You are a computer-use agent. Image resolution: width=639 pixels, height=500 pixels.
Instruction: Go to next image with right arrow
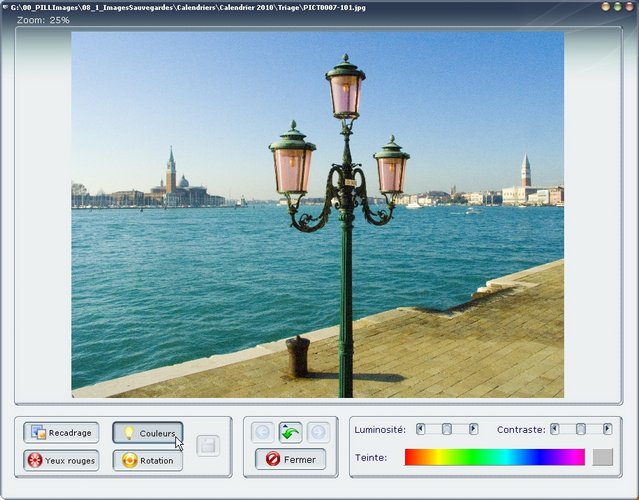[318, 432]
